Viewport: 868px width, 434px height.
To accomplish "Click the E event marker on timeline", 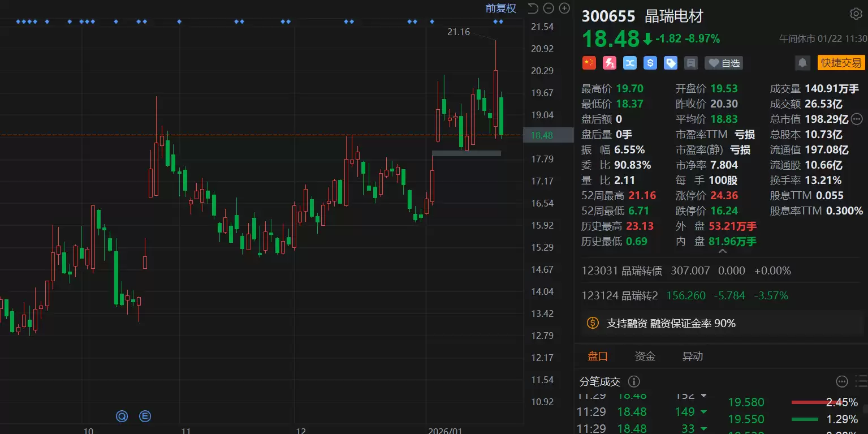I will [x=145, y=416].
